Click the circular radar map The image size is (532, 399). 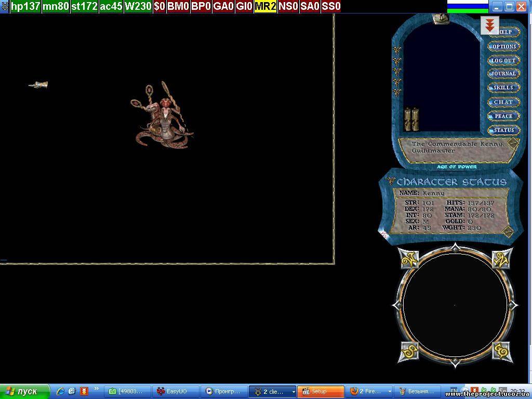455,305
